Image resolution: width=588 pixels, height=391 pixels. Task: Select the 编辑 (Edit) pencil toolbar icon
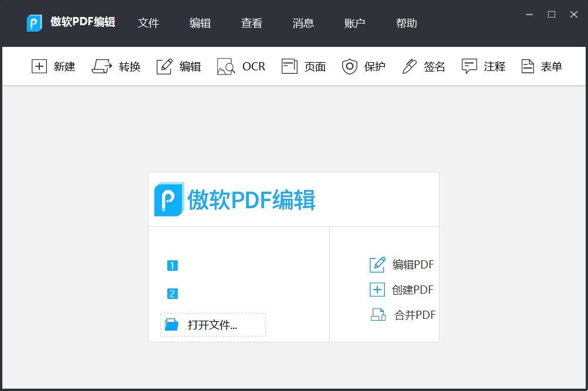click(x=165, y=66)
